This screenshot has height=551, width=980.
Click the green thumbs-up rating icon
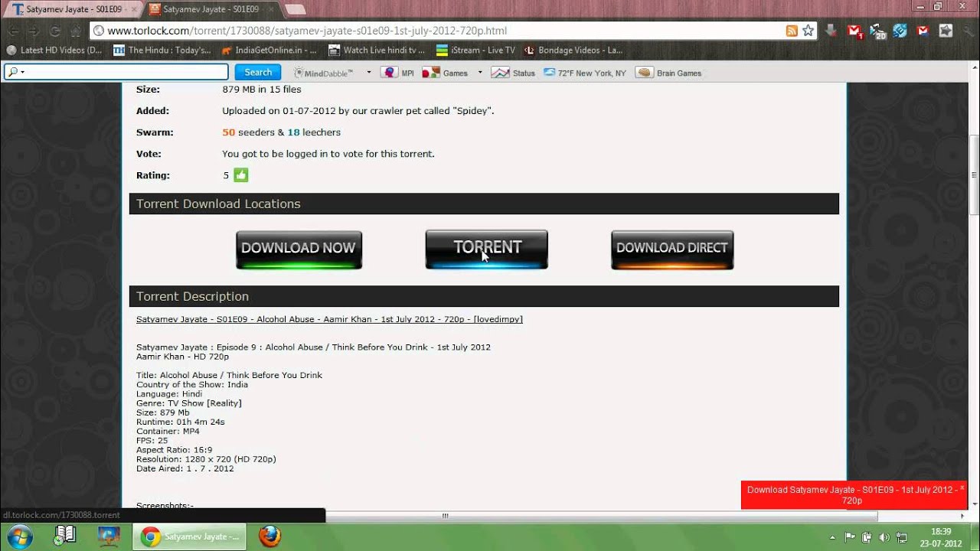click(241, 175)
